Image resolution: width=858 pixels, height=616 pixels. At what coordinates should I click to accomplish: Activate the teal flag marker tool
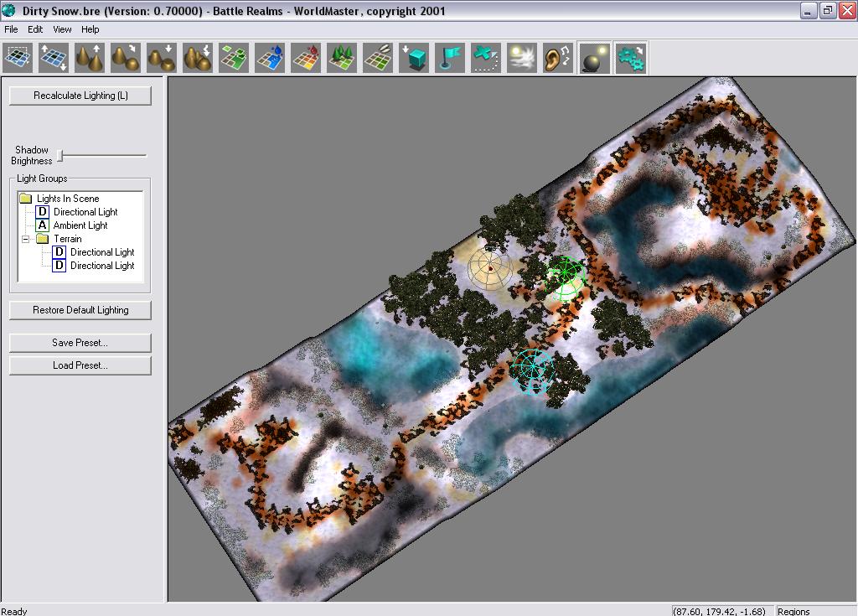point(450,58)
